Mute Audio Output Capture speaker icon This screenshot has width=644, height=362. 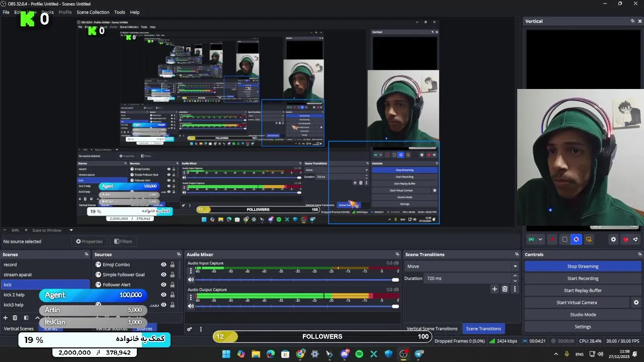pyautogui.click(x=191, y=306)
